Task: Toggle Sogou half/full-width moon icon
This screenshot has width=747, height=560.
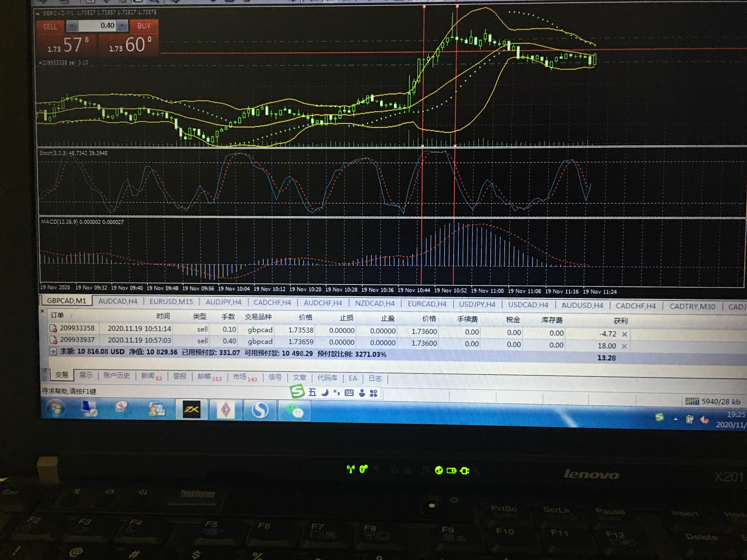Action: (x=325, y=393)
